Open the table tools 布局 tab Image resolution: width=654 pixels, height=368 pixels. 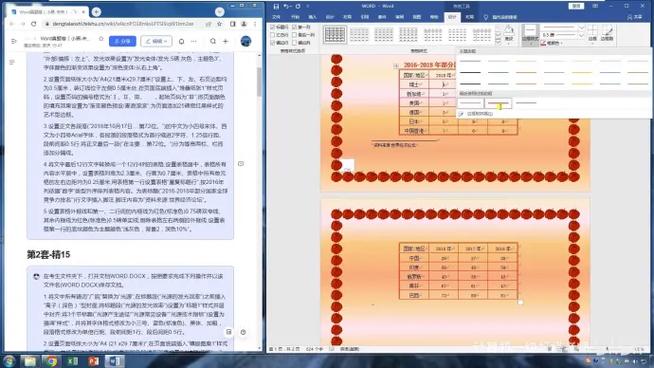pos(470,17)
